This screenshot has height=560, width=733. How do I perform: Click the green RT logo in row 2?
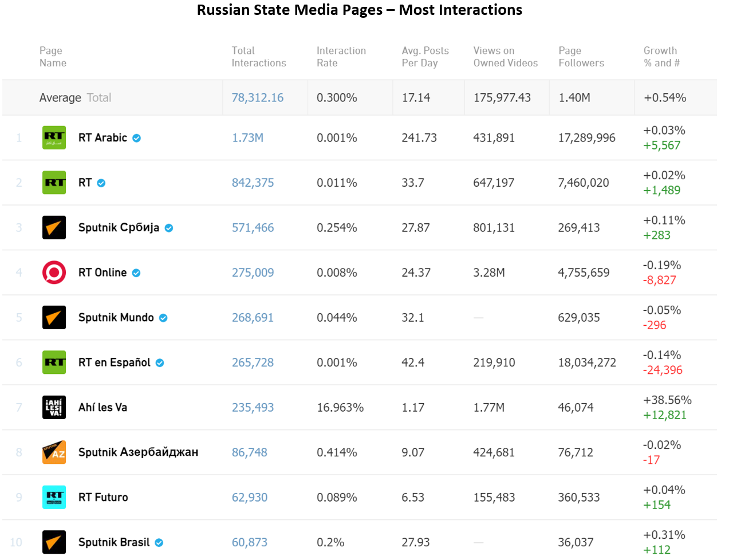(54, 183)
